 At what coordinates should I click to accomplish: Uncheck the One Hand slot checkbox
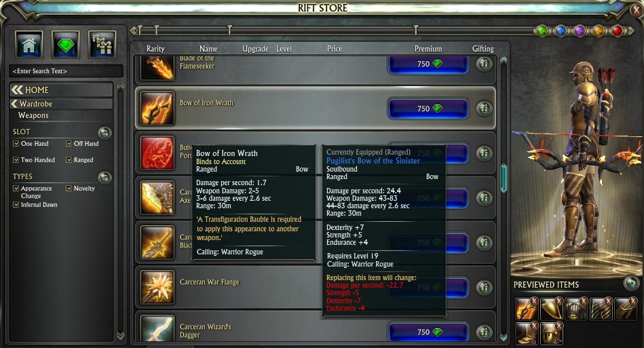coord(16,144)
